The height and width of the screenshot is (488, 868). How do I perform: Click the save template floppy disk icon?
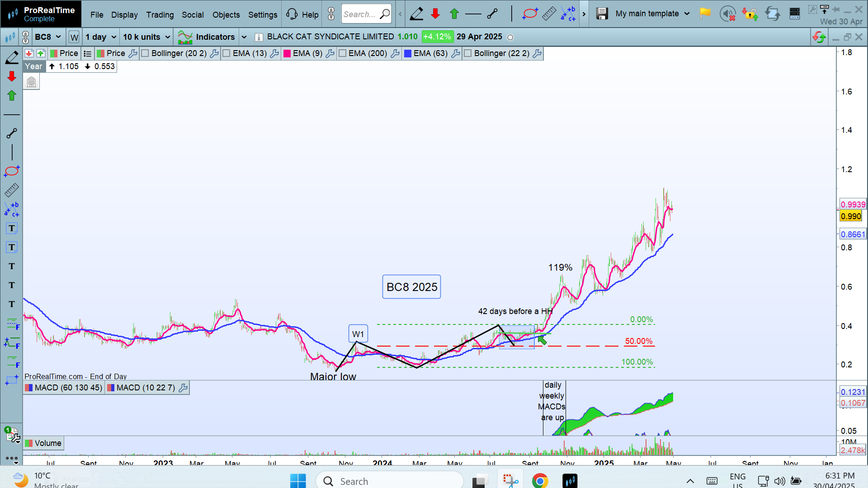(602, 14)
